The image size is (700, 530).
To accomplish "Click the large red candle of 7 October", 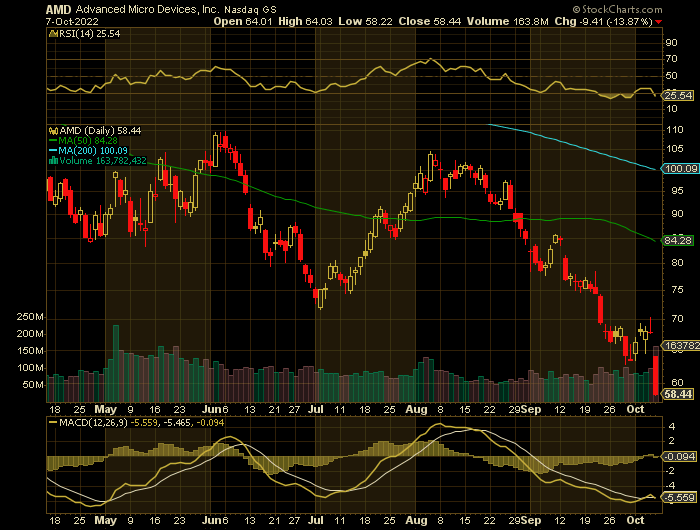I will (x=656, y=375).
